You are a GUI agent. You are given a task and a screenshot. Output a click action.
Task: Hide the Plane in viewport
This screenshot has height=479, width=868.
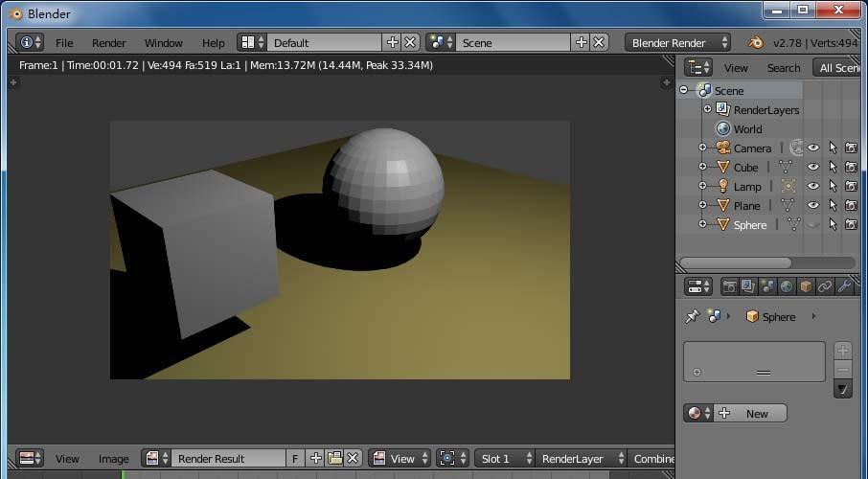click(813, 205)
